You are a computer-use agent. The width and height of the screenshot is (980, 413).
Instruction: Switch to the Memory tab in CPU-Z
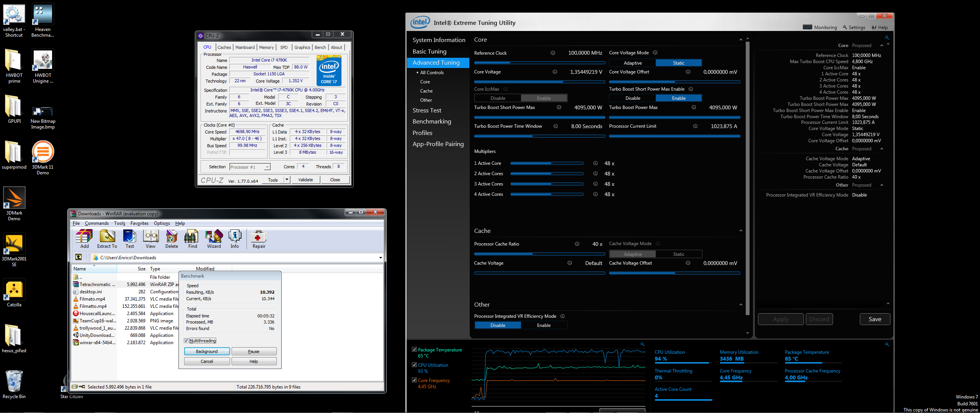point(266,47)
